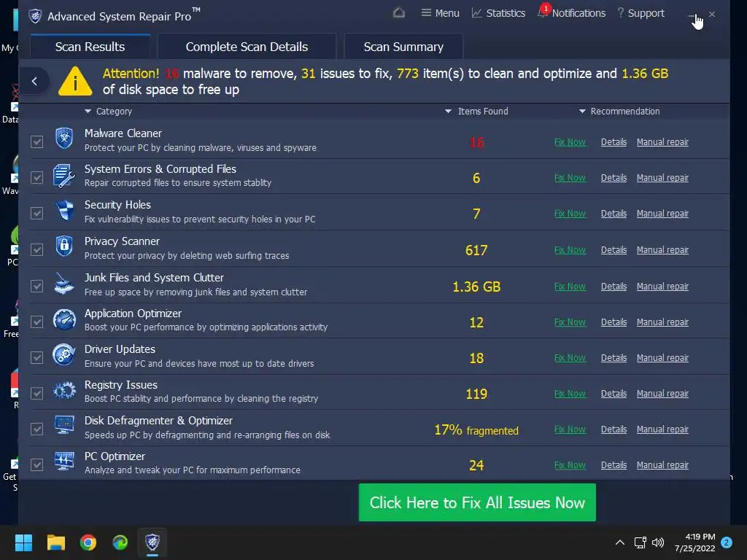
Task: Click the System Errors & Corrupted Files icon
Action: (x=64, y=175)
